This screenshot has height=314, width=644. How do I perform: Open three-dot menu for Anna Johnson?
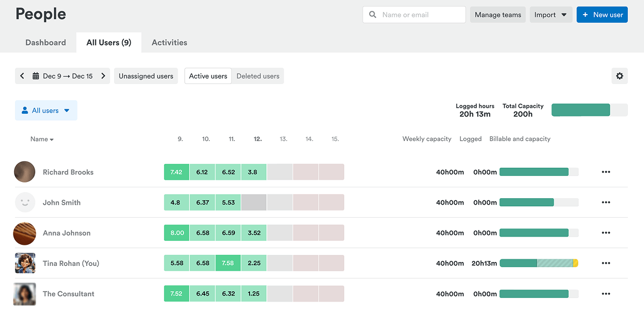(606, 233)
